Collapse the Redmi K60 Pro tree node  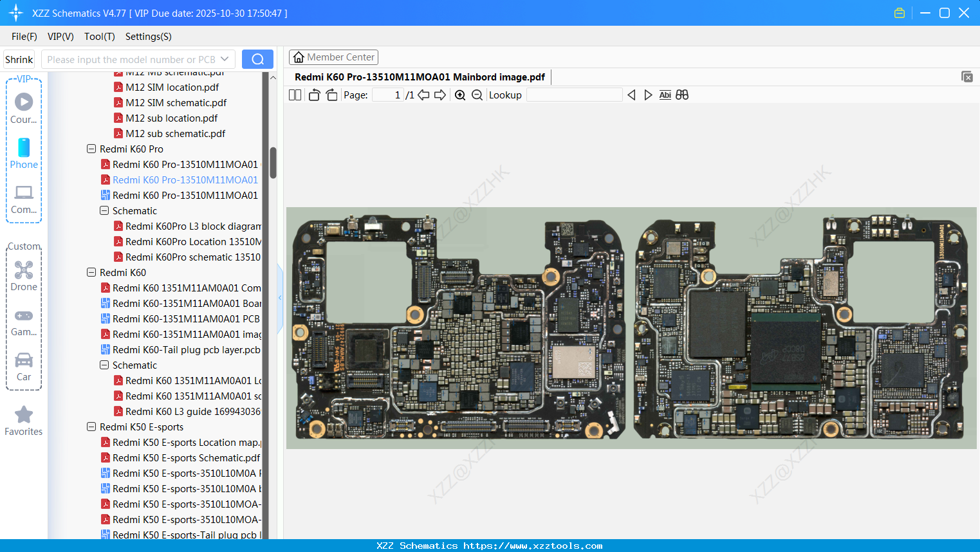(x=91, y=149)
